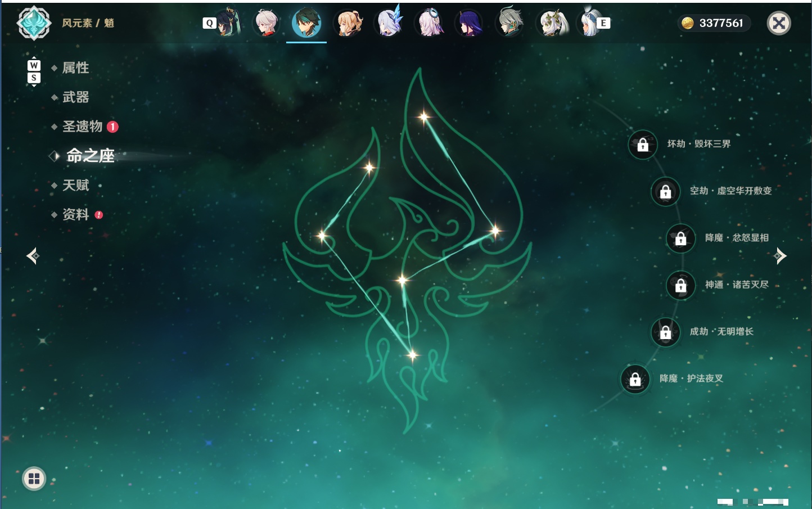Screen dimensions: 812x509
Task: Click the red alert badge beside 资料
Action: tap(99, 214)
